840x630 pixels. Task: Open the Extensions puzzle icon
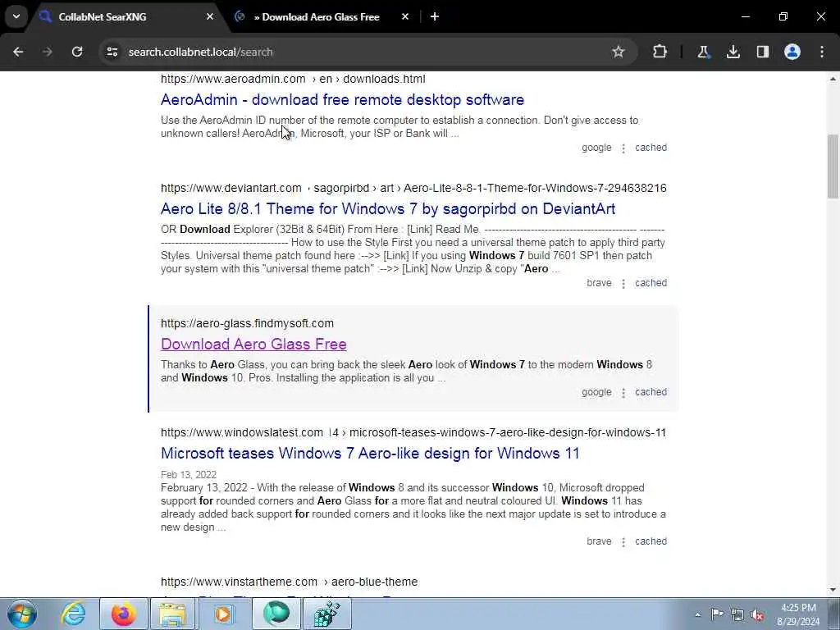coord(660,52)
